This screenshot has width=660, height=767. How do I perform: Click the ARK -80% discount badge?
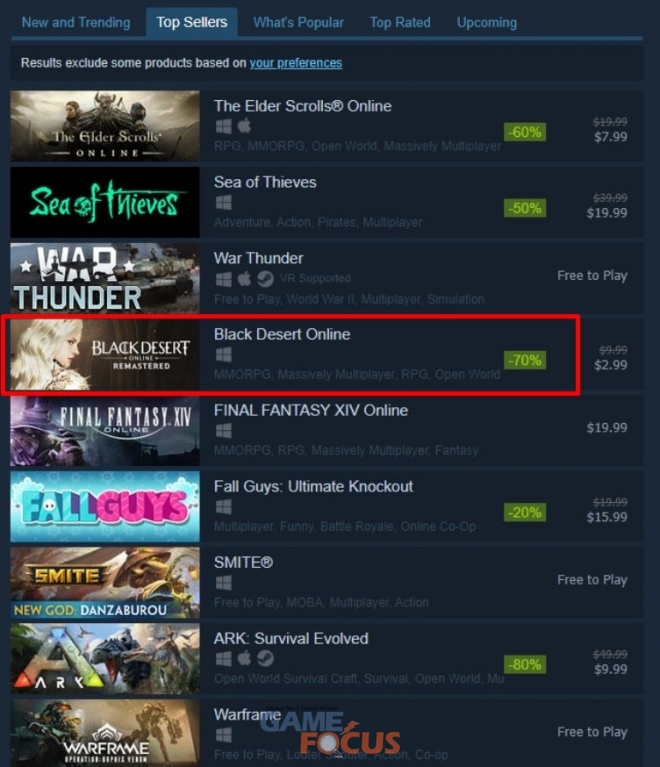pos(525,665)
